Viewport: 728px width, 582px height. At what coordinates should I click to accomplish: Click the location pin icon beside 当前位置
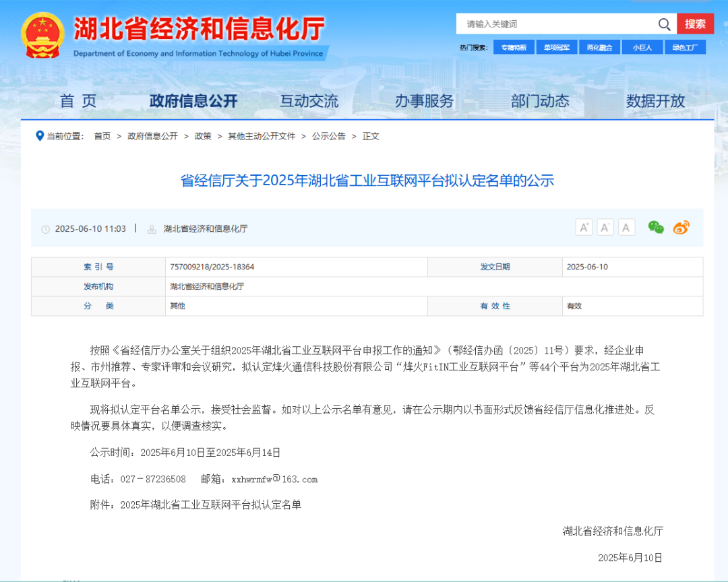click(40, 136)
